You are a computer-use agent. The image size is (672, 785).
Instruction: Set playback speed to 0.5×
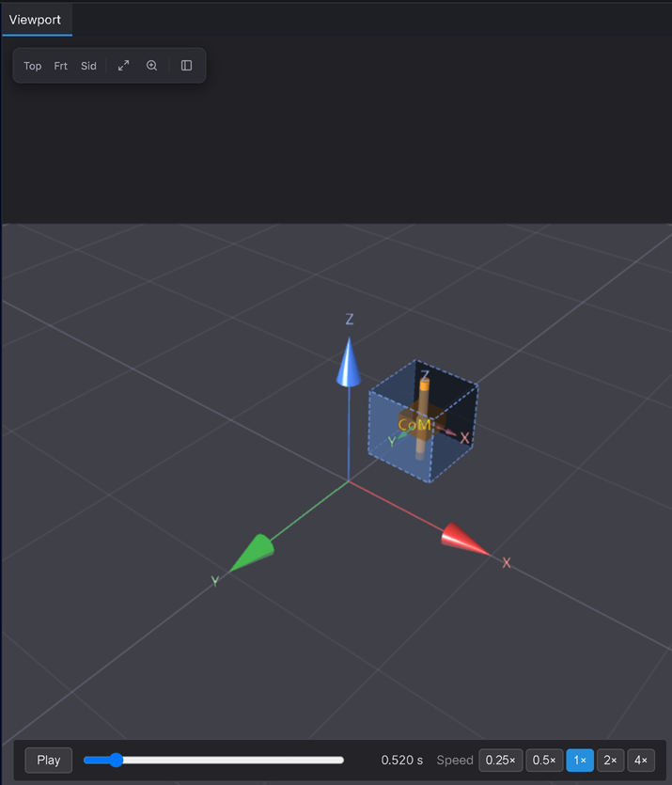(x=544, y=760)
